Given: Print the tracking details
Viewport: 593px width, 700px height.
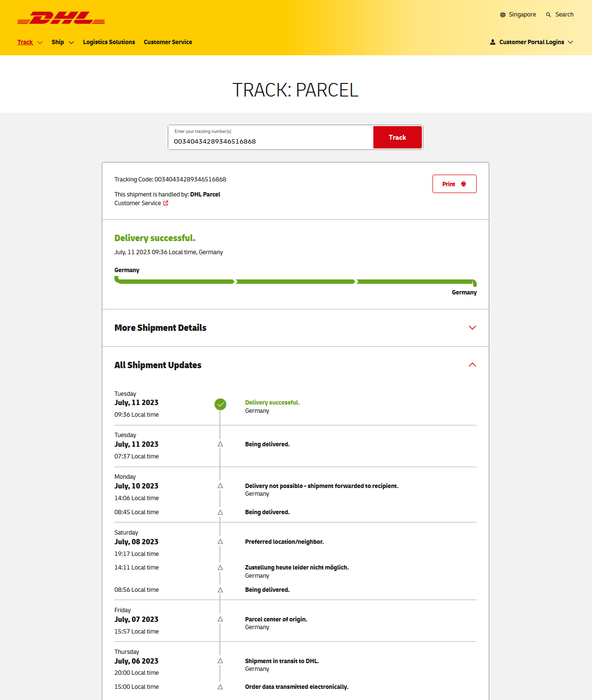Looking at the screenshot, I should [x=454, y=184].
